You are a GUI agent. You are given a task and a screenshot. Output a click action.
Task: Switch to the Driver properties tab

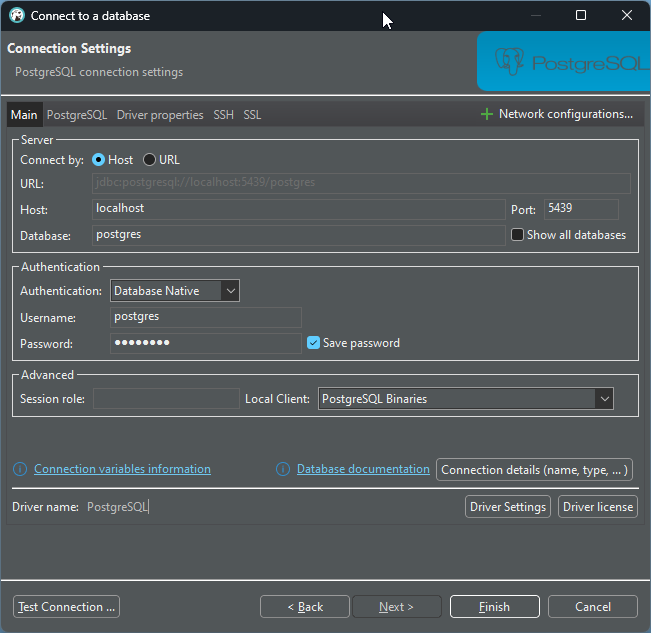click(160, 115)
